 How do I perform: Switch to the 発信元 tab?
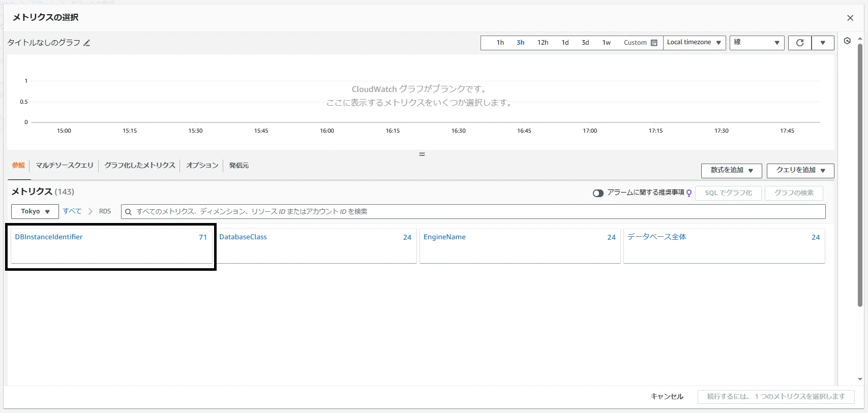[x=239, y=166]
